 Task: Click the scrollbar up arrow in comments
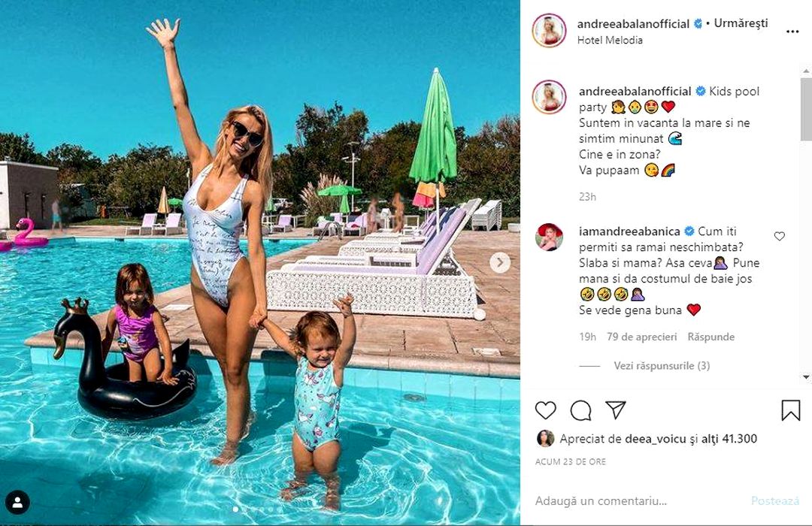pos(806,71)
